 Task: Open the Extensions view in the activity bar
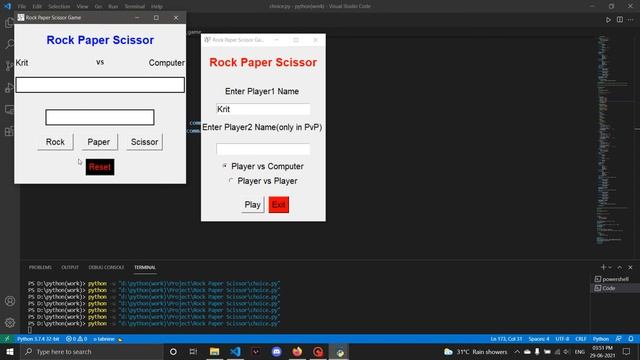[9, 131]
